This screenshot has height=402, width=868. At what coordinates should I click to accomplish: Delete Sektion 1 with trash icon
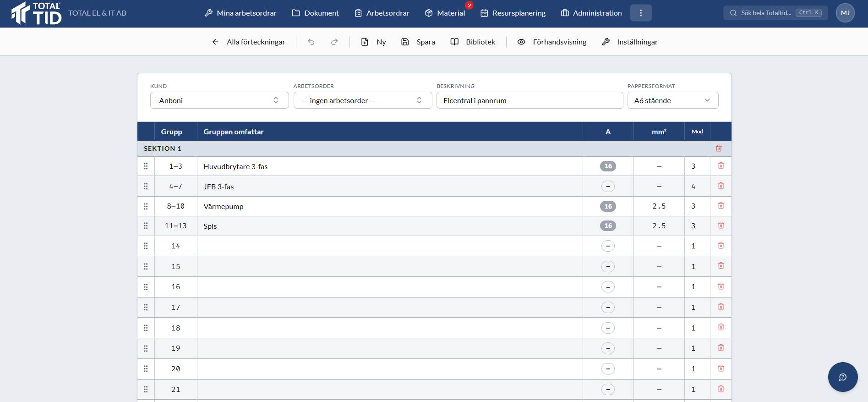tap(719, 149)
